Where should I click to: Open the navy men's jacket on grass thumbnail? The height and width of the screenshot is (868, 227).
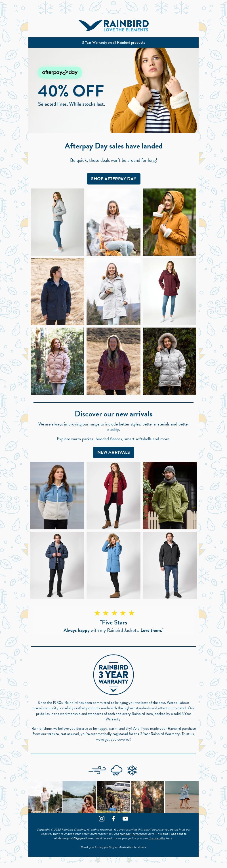[x=58, y=292]
